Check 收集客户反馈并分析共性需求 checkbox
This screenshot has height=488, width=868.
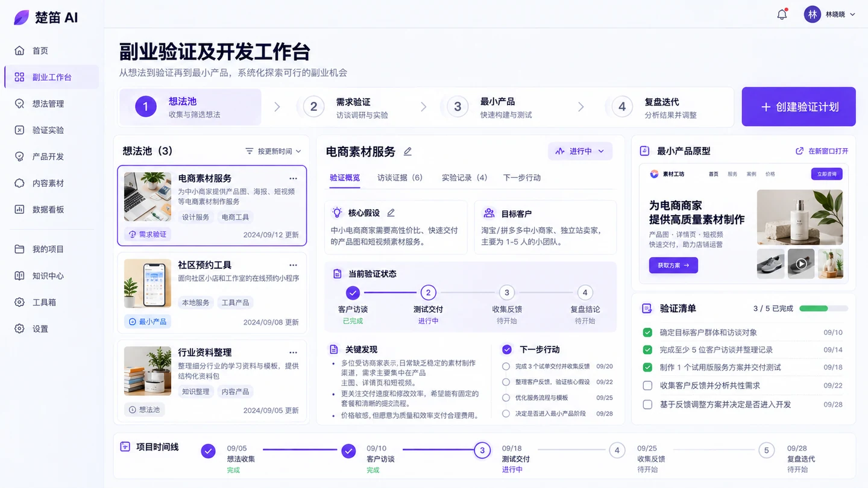click(647, 386)
